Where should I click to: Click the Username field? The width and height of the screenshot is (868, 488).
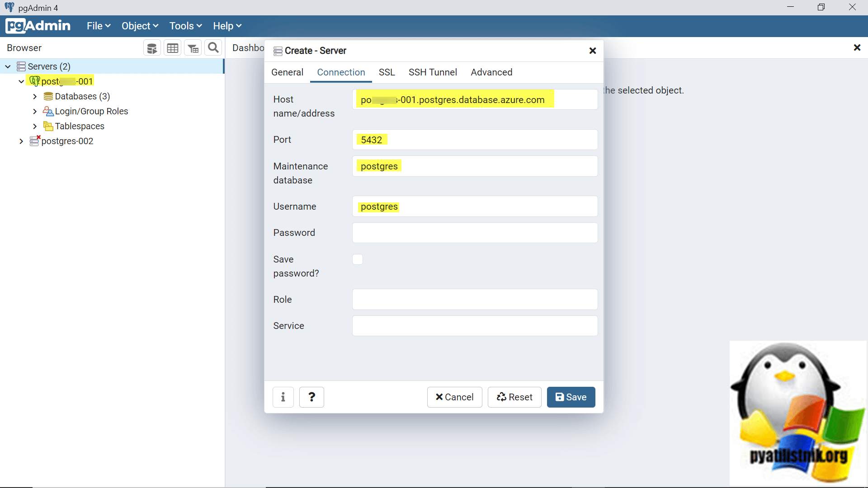point(475,206)
